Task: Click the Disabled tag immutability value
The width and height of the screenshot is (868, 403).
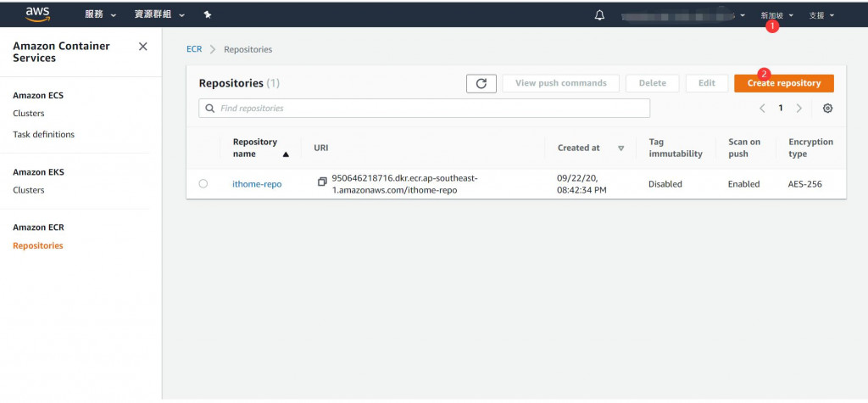Action: tap(665, 184)
